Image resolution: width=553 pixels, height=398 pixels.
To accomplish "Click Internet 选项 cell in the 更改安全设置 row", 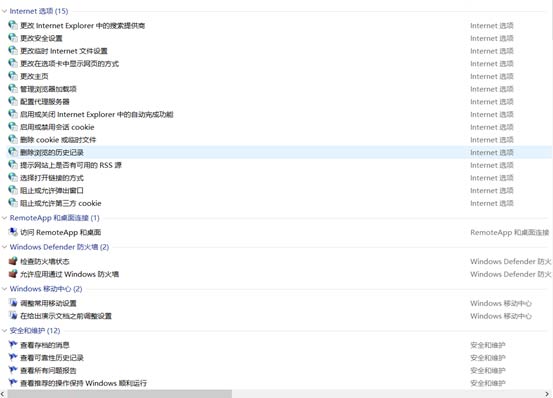I will pos(492,38).
